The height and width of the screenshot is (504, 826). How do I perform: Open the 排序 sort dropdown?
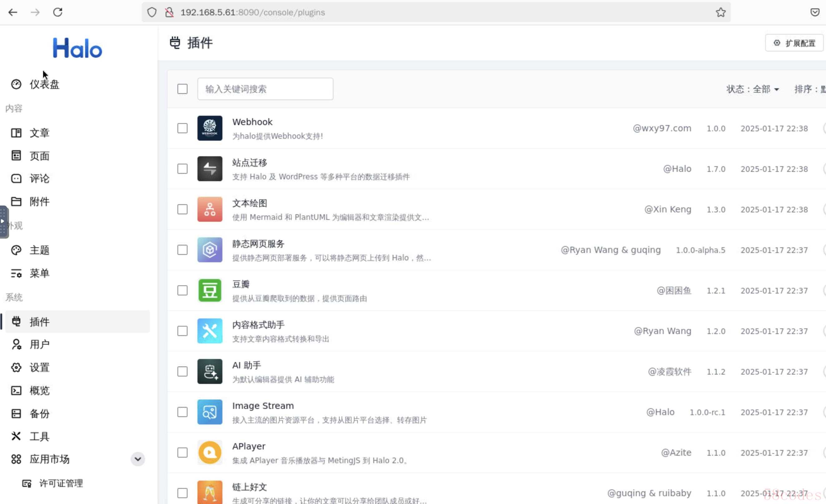click(x=810, y=89)
